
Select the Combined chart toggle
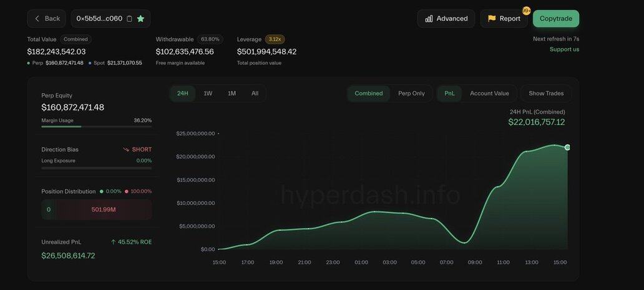click(368, 93)
